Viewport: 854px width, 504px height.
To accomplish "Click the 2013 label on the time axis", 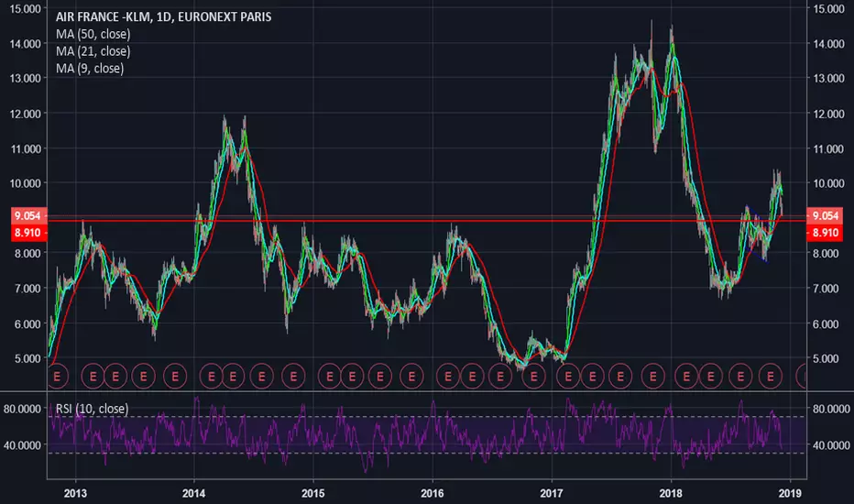I will coord(75,493).
